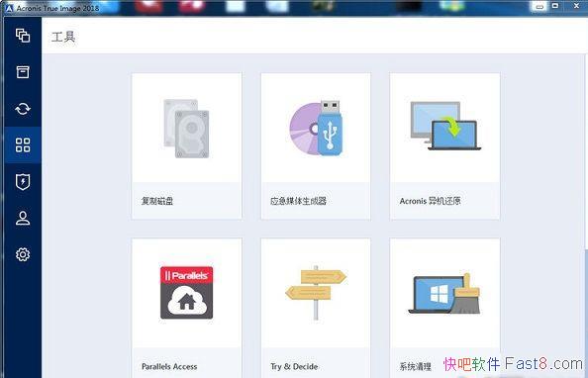Screen dimensions: 588x378
Task: Open the Acronis 异机还原 tool label
Action: pyautogui.click(x=431, y=201)
